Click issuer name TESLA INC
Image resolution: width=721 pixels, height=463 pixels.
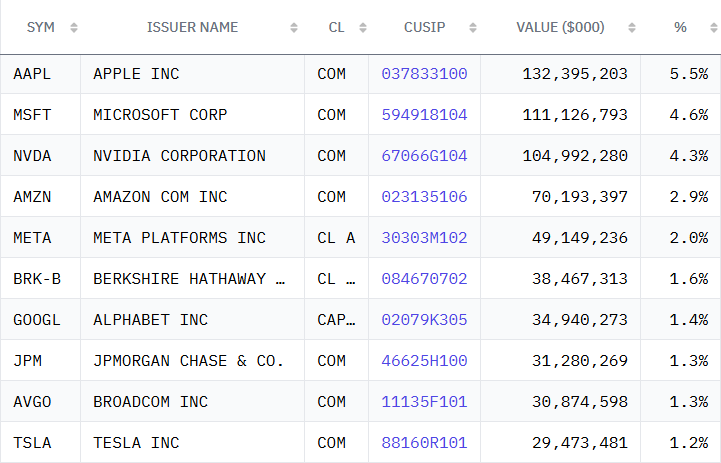coord(136,443)
